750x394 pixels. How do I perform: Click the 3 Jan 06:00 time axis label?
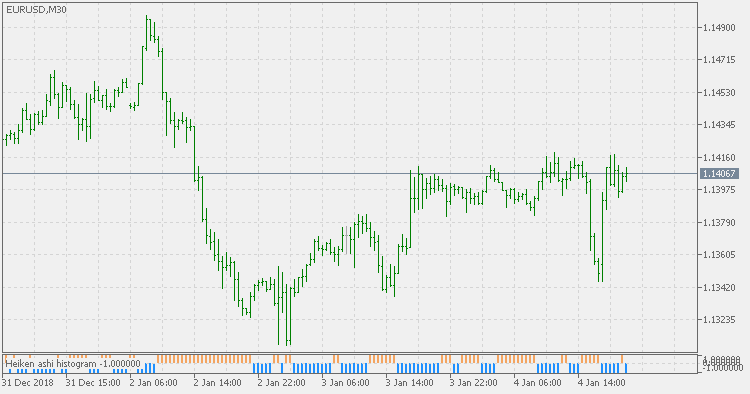(345, 383)
